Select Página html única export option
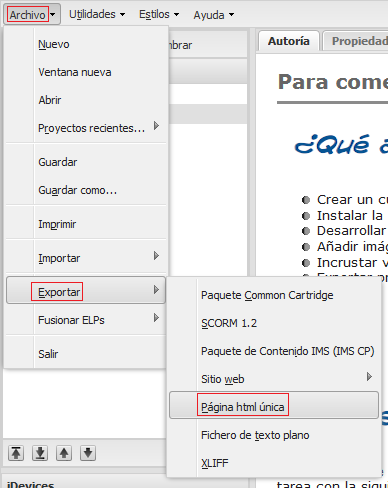Screen dimensions: 388x488 tap(274, 405)
